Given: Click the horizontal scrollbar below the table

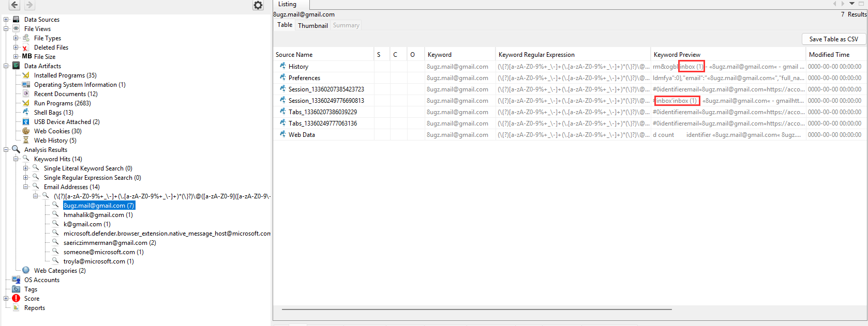Looking at the screenshot, I should (x=476, y=309).
